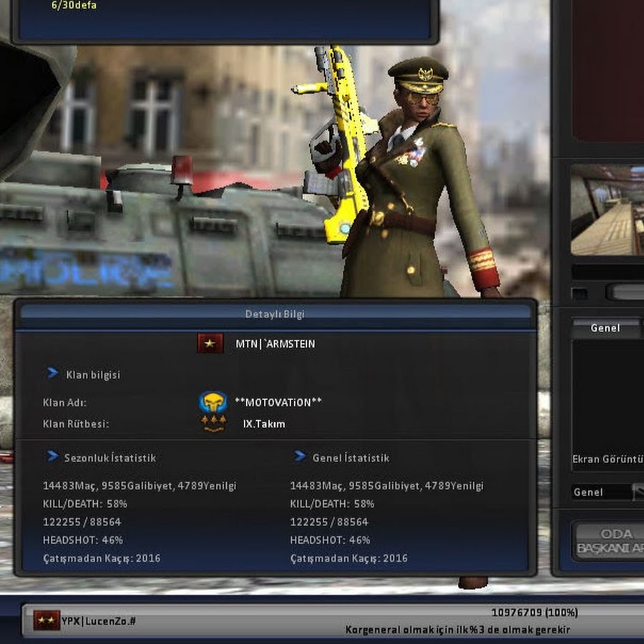This screenshot has width=644, height=644.
Task: Click the clan name **MOTOVATiON**
Action: tap(278, 402)
